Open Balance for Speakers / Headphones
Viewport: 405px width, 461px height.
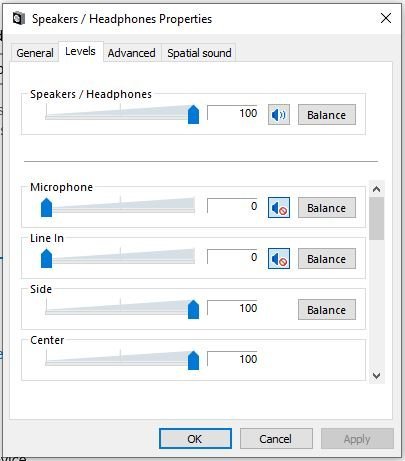(327, 115)
